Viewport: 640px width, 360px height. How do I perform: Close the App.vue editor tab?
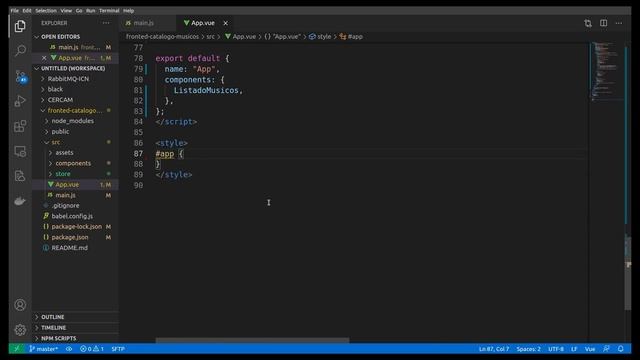tap(225, 23)
